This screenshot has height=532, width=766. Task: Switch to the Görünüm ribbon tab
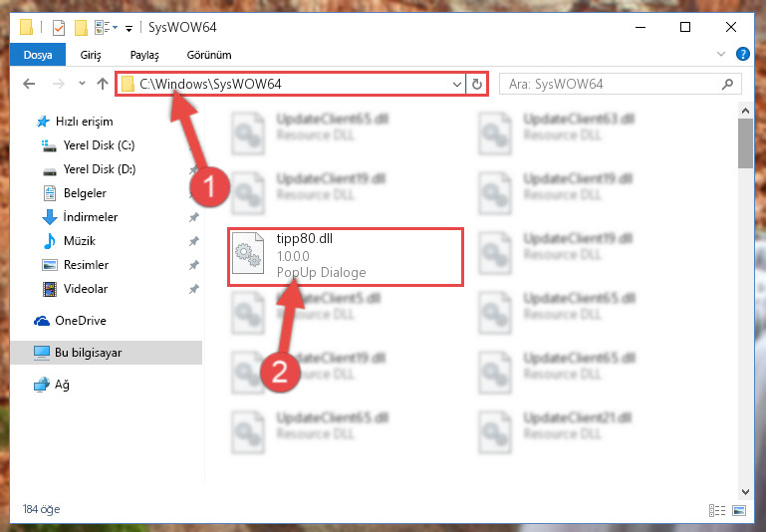209,55
